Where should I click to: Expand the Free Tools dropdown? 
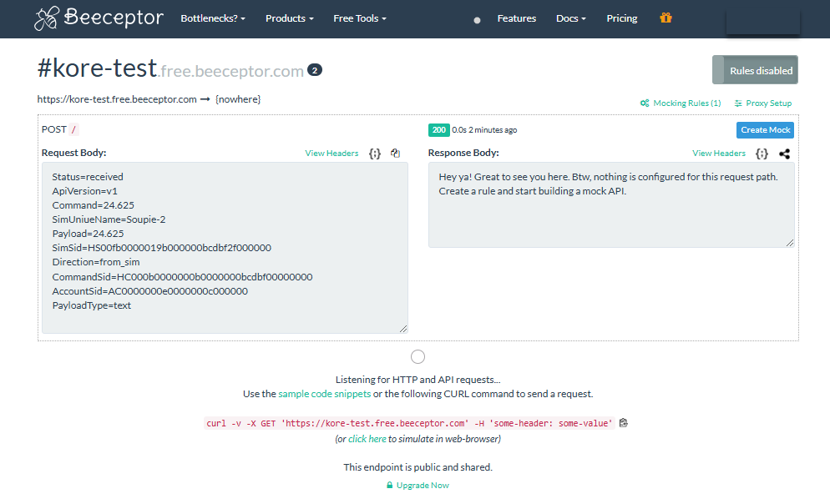point(360,18)
